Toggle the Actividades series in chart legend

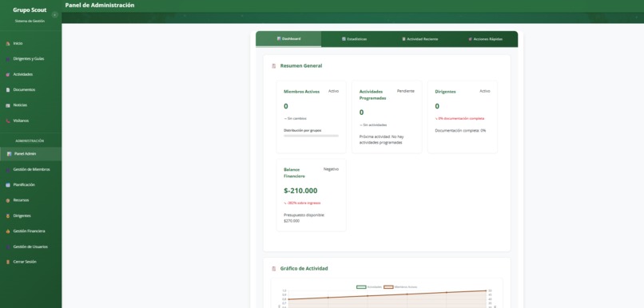pyautogui.click(x=369, y=287)
